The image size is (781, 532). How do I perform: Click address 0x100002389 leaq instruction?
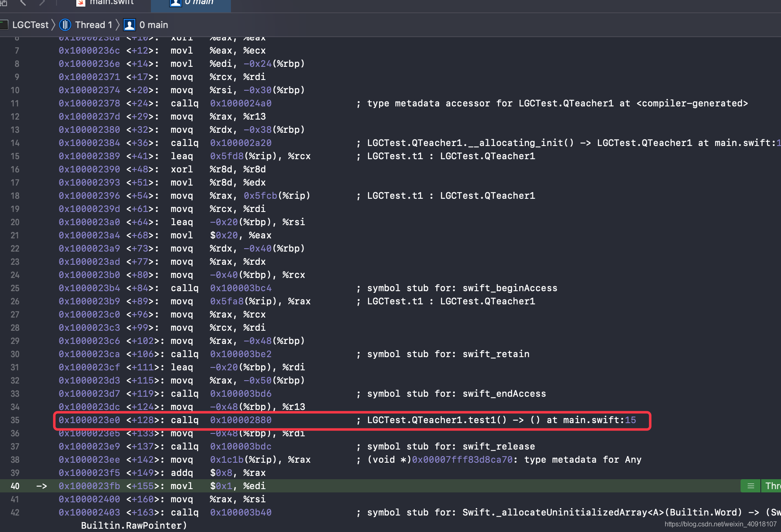(89, 156)
